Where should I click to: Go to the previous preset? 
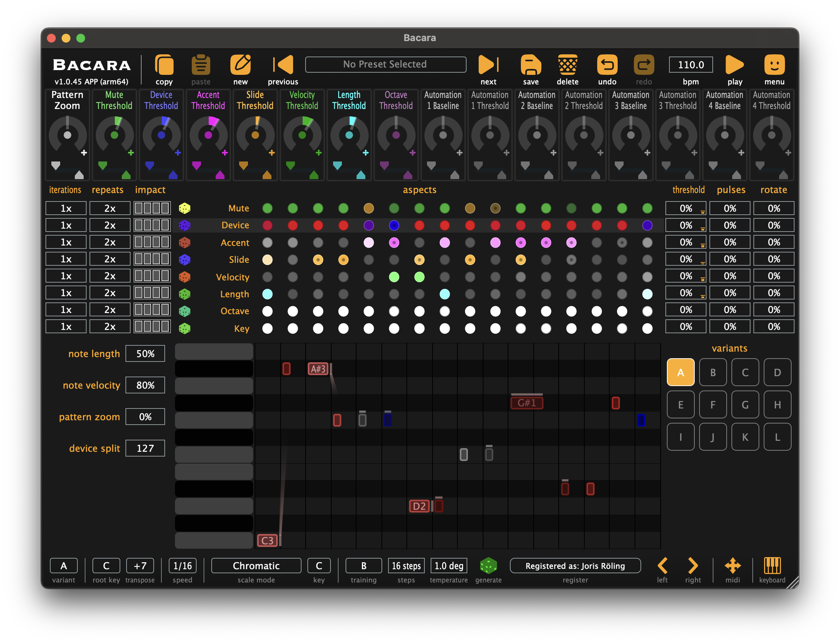(284, 65)
